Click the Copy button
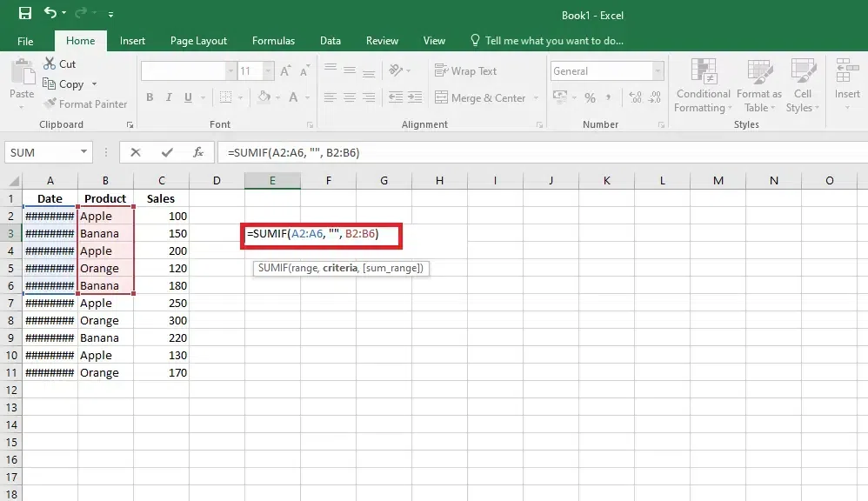Screen dimensions: 868x501 coord(63,84)
